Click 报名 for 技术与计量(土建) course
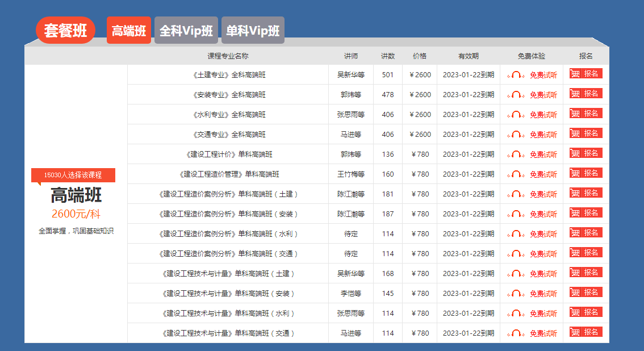This screenshot has height=351, width=644. click(x=586, y=273)
